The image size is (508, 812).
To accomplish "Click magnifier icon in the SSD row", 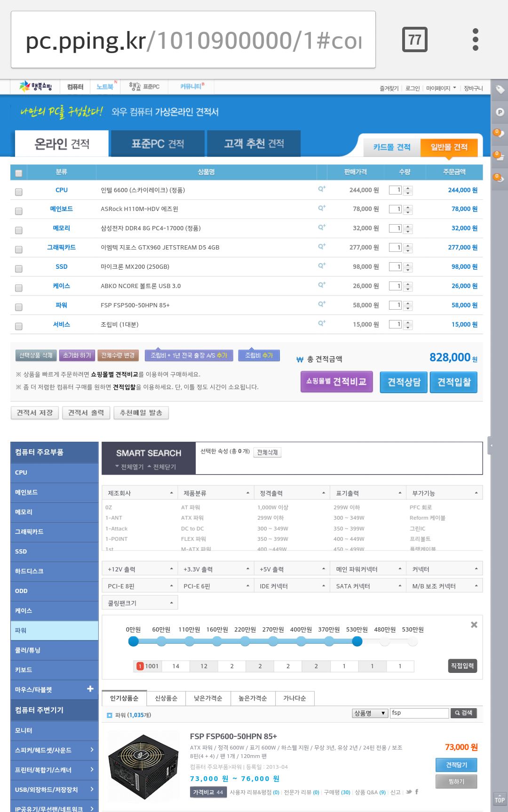I will click(x=322, y=265).
